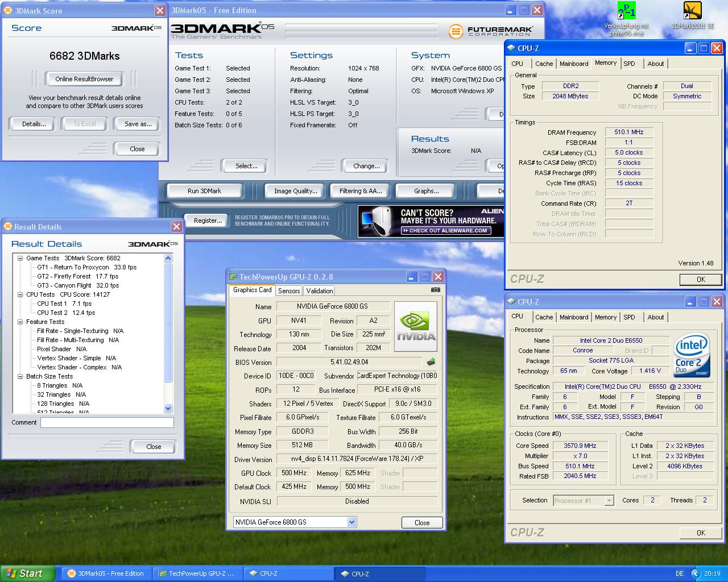This screenshot has width=728, height=582.
Task: Open Image Quality... settings
Action: [x=296, y=191]
